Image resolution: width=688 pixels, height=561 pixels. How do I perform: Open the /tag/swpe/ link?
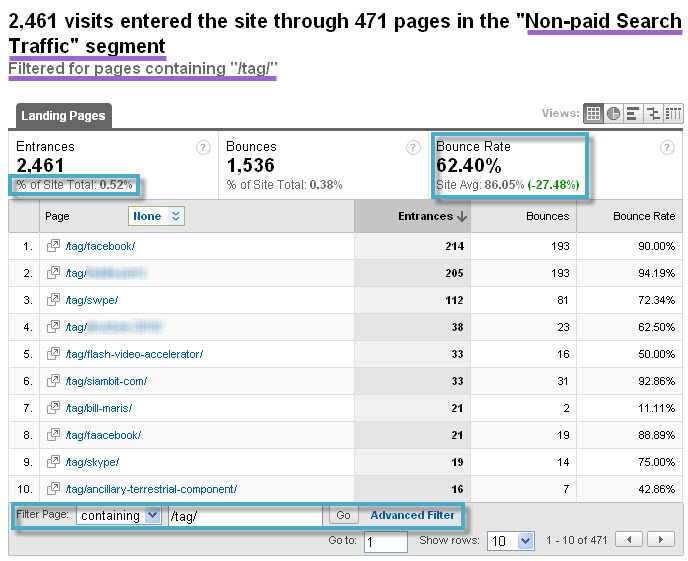[x=92, y=300]
